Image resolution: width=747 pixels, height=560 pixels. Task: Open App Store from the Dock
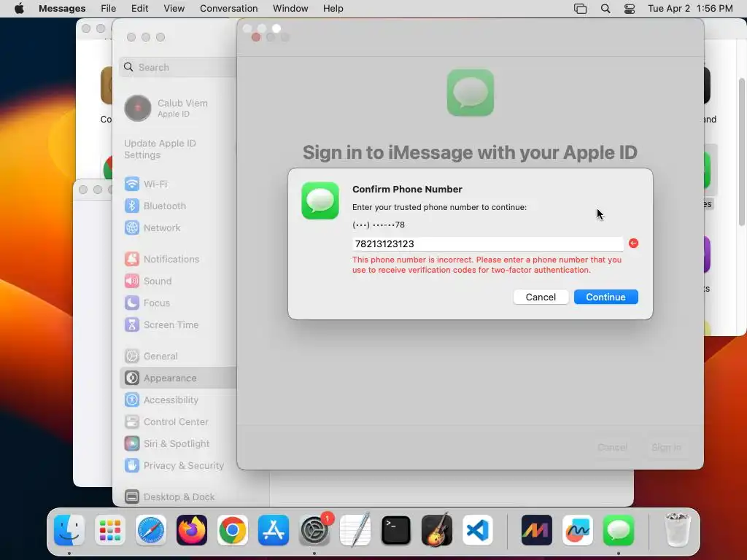click(274, 530)
